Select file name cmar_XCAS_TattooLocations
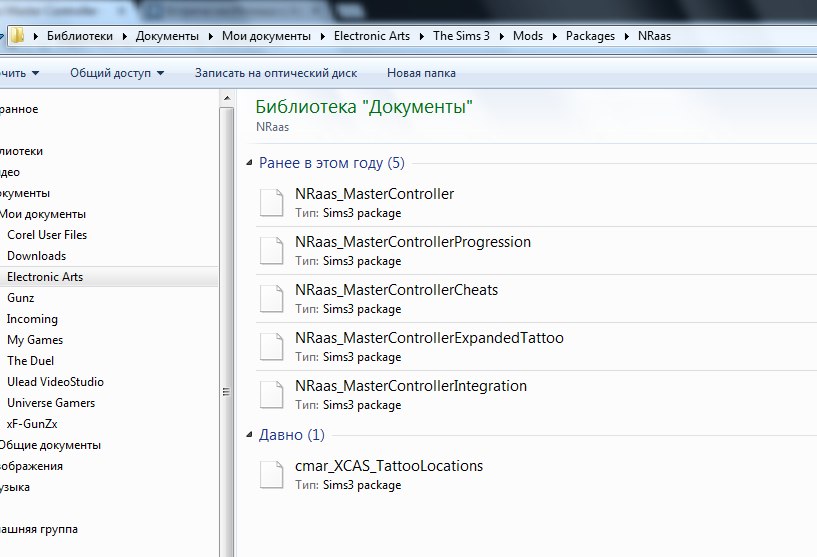 [389, 466]
